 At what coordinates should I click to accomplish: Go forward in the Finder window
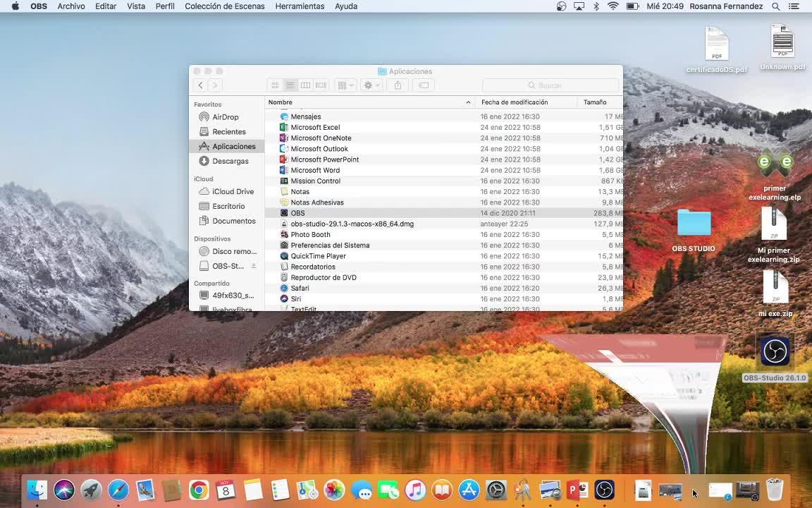tap(215, 85)
